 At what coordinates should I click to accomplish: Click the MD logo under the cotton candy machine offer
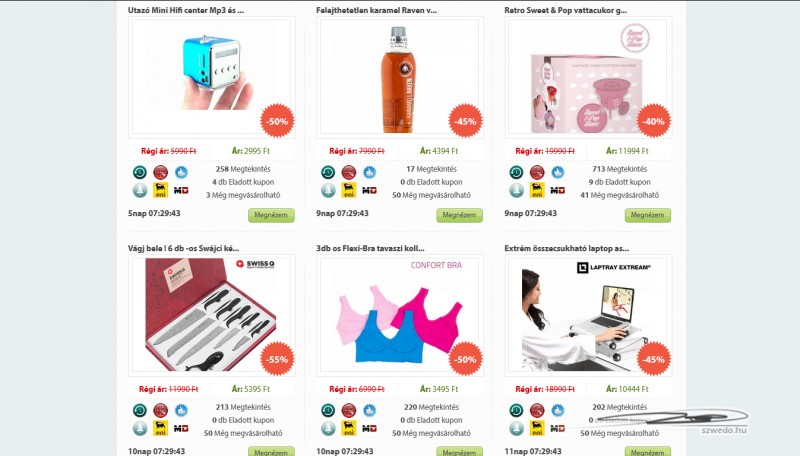(x=558, y=190)
